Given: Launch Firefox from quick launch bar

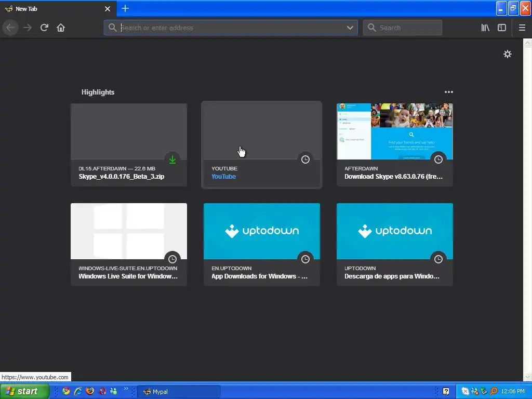Looking at the screenshot, I should tap(90, 391).
